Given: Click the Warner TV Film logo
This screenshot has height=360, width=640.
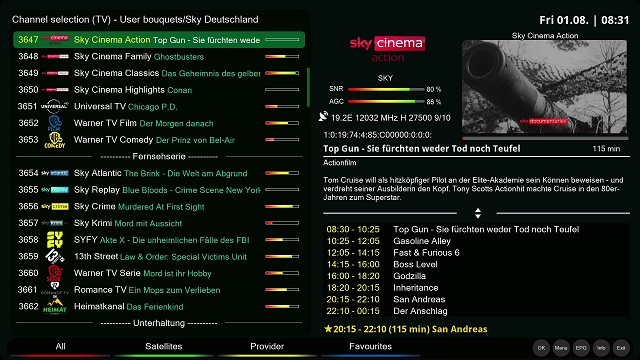Looking at the screenshot, I should [55, 123].
